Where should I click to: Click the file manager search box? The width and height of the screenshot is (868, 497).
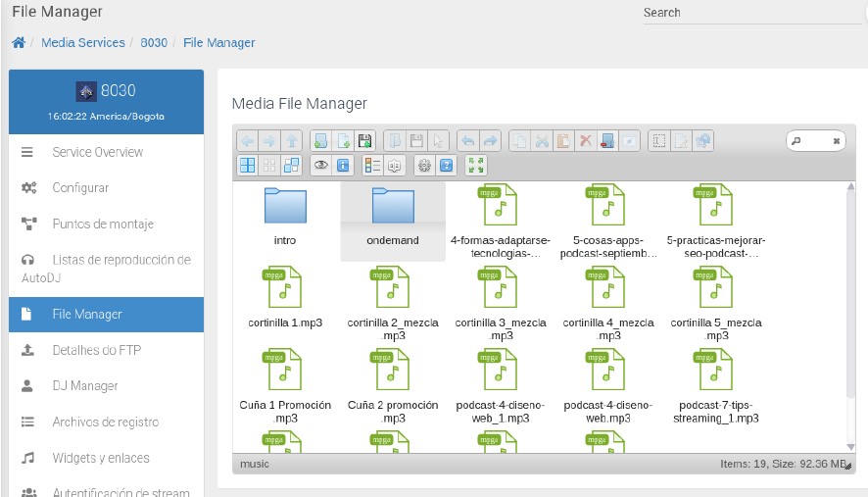[816, 141]
